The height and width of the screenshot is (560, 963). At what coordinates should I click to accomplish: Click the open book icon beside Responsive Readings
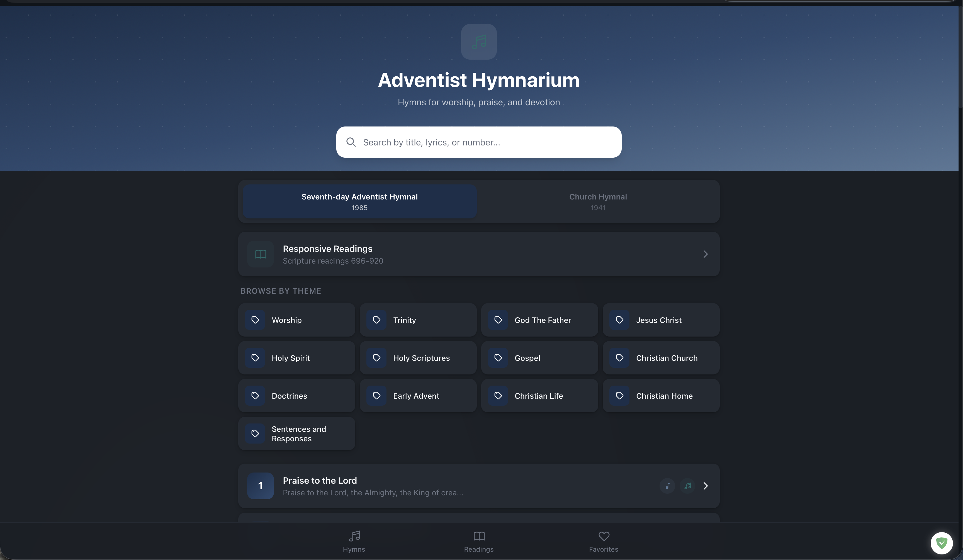[260, 254]
